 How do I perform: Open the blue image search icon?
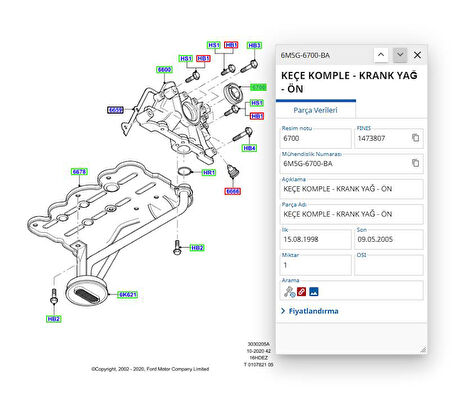pos(314,292)
